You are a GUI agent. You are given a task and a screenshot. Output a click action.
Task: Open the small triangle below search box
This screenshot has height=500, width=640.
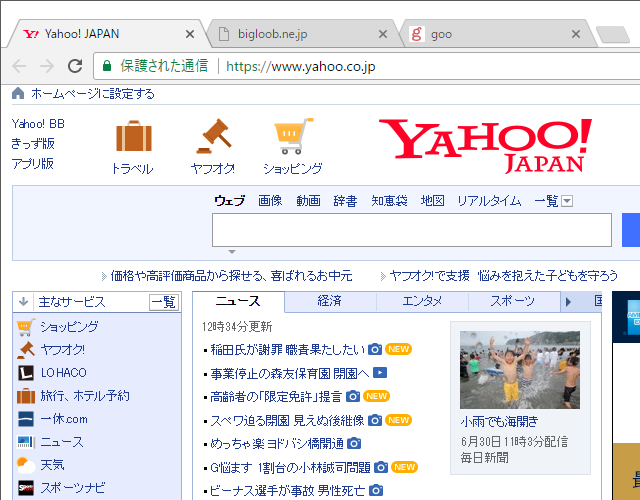pyautogui.click(x=231, y=252)
